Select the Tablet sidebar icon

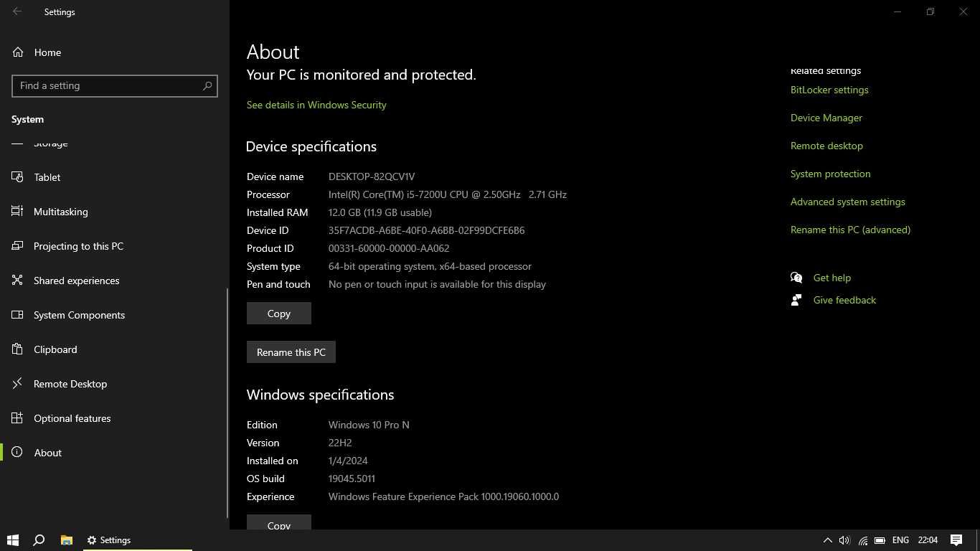coord(18,177)
